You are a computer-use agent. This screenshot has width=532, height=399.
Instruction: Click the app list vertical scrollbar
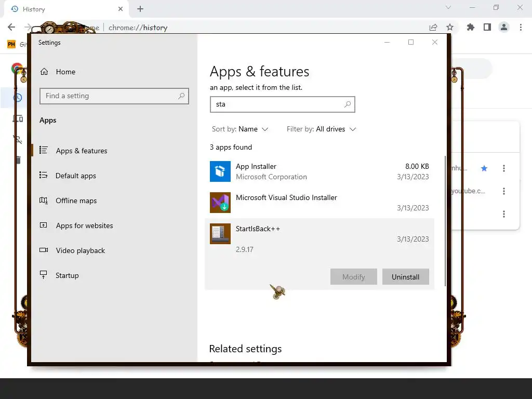[445, 221]
